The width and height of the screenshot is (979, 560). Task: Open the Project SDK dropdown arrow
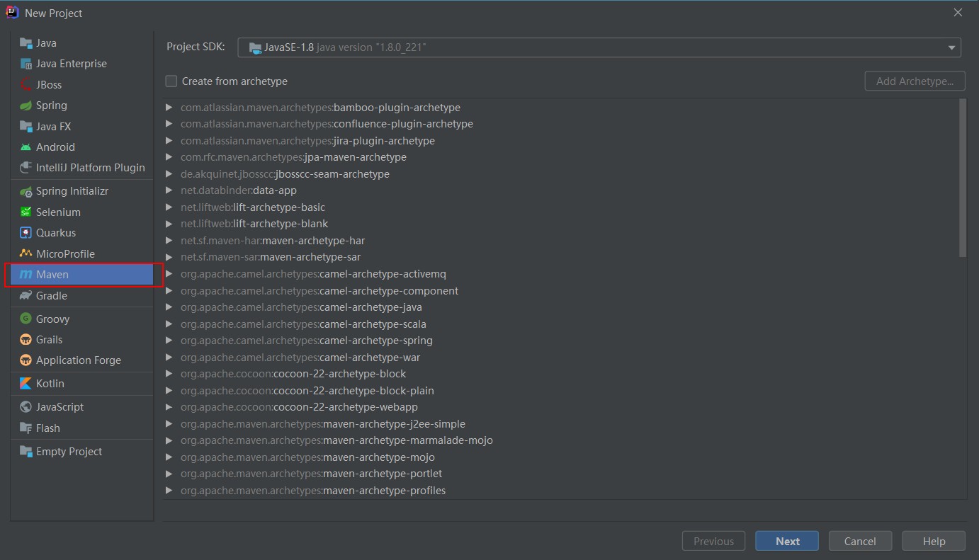pyautogui.click(x=951, y=47)
